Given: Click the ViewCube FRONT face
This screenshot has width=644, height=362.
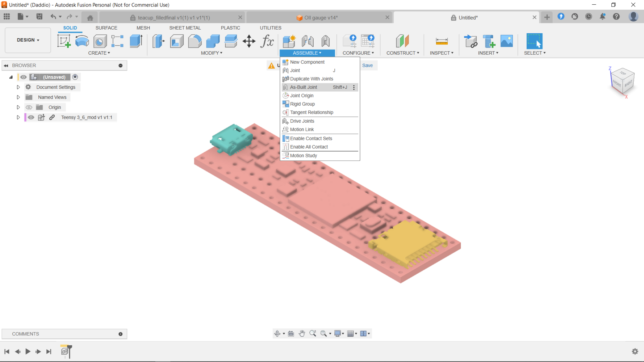Looking at the screenshot, I should click(617, 84).
